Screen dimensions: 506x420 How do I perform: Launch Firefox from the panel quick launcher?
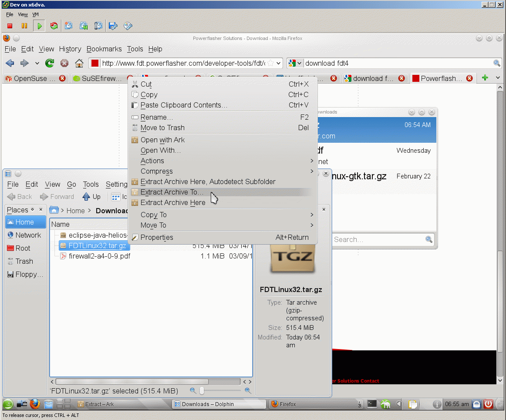[35, 404]
